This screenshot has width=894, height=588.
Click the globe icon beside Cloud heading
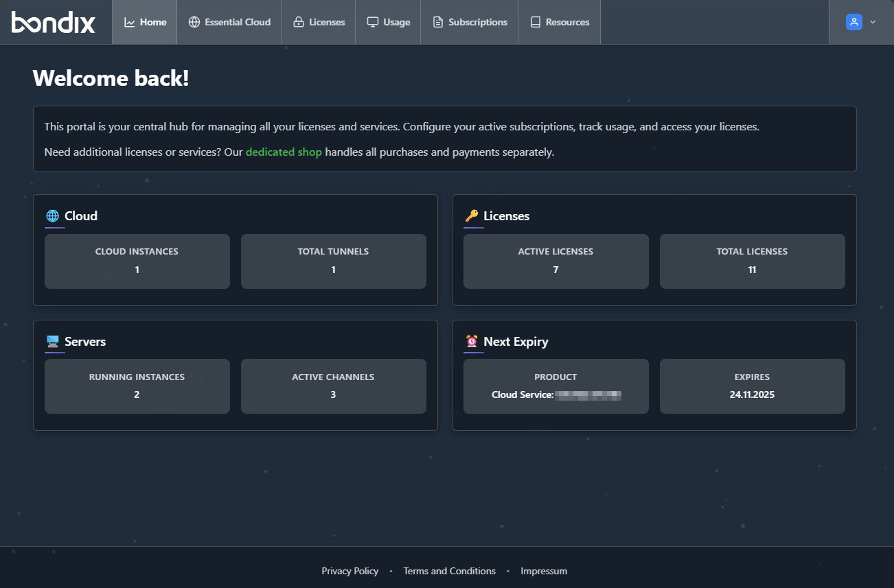(x=52, y=216)
